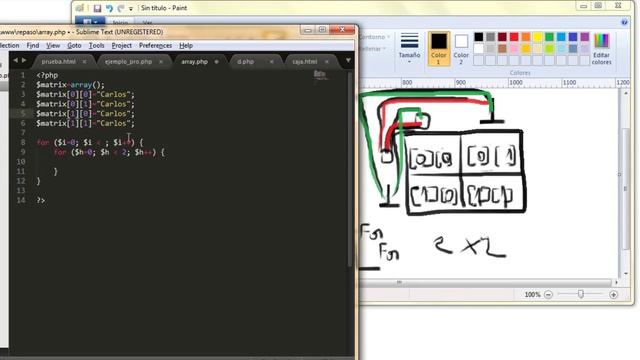
Task: Select the turquoise swatch in the palette's top row
Action: click(562, 37)
